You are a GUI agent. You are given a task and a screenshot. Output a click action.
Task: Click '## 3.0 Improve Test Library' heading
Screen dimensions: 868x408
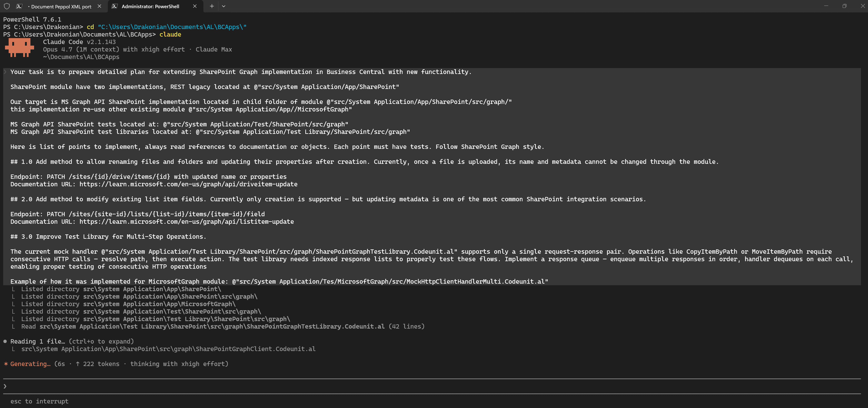[x=108, y=237]
